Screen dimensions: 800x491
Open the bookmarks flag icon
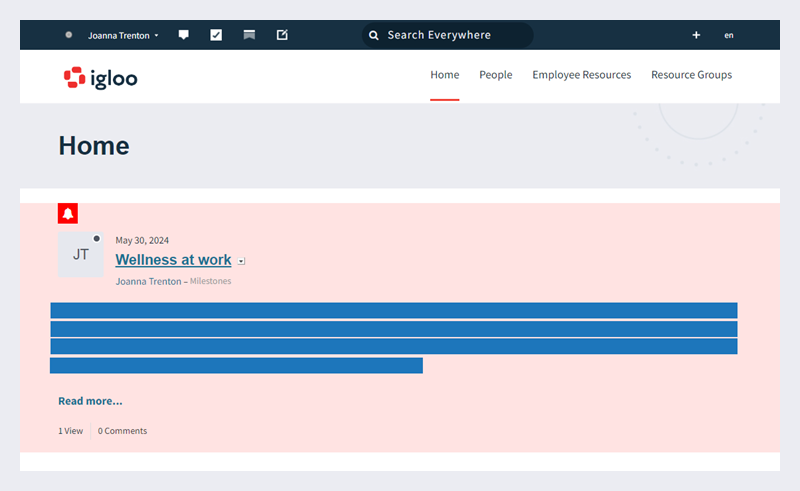point(249,35)
